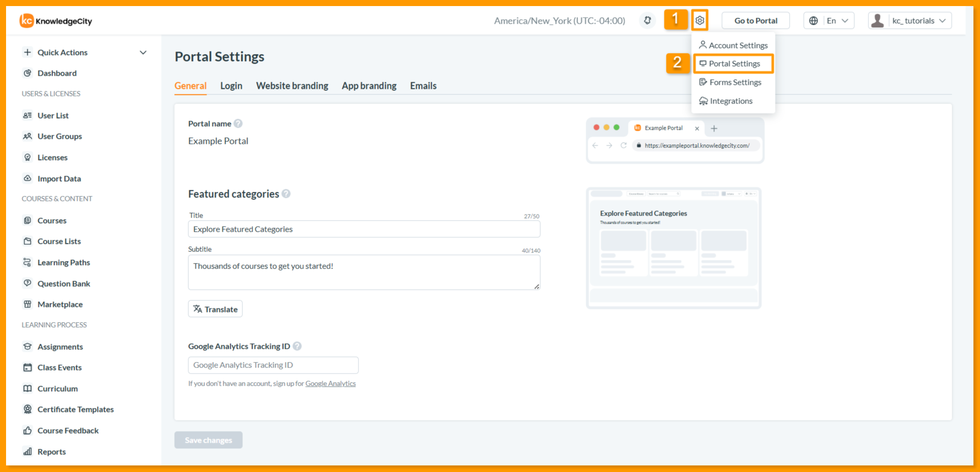Click help icon next to Portal name
The image size is (980, 472).
coord(238,124)
